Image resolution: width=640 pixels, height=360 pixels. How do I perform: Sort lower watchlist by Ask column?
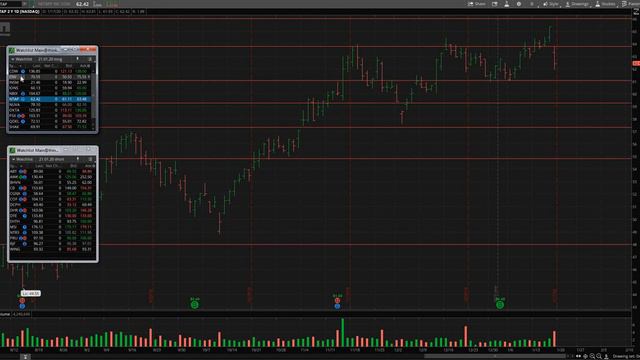[89, 166]
